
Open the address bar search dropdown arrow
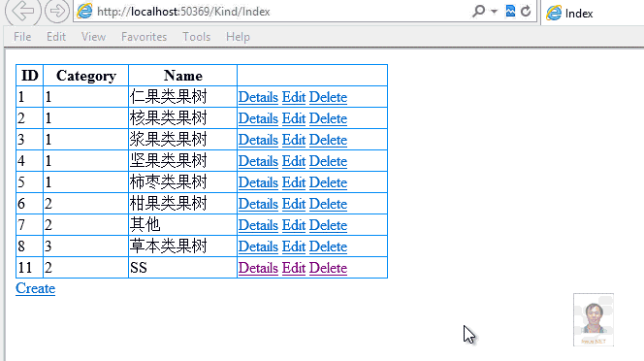[494, 12]
